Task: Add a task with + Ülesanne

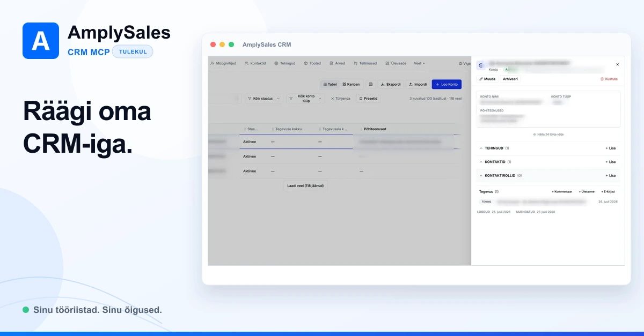Action: pos(587,191)
